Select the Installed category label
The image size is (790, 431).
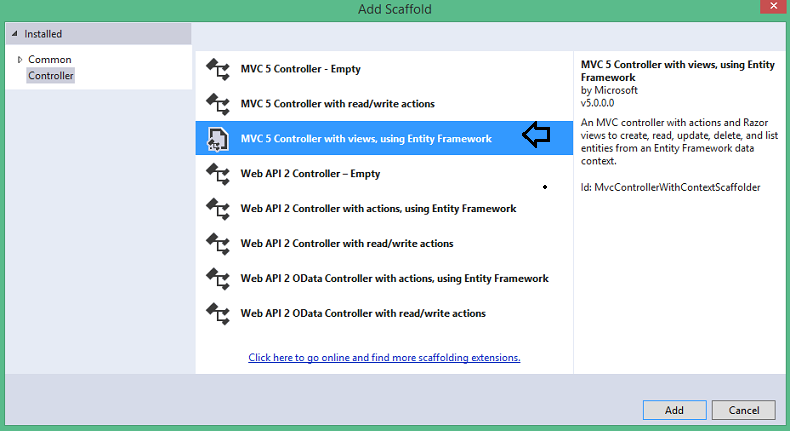coord(43,34)
